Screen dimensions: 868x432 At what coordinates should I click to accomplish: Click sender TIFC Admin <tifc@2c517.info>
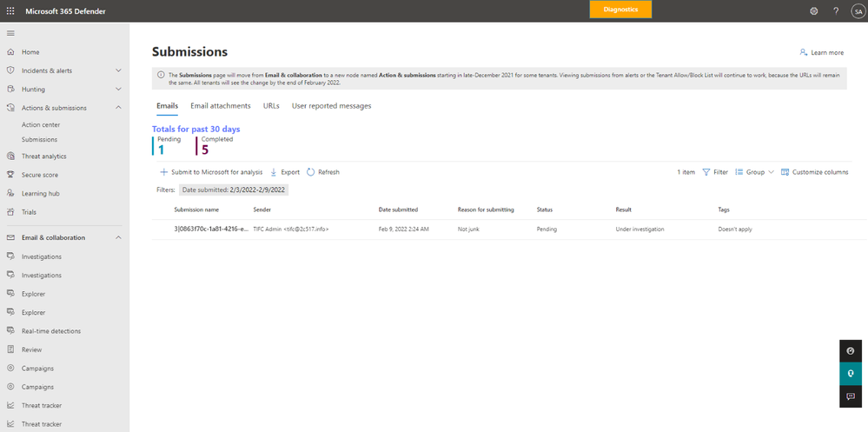pyautogui.click(x=291, y=229)
